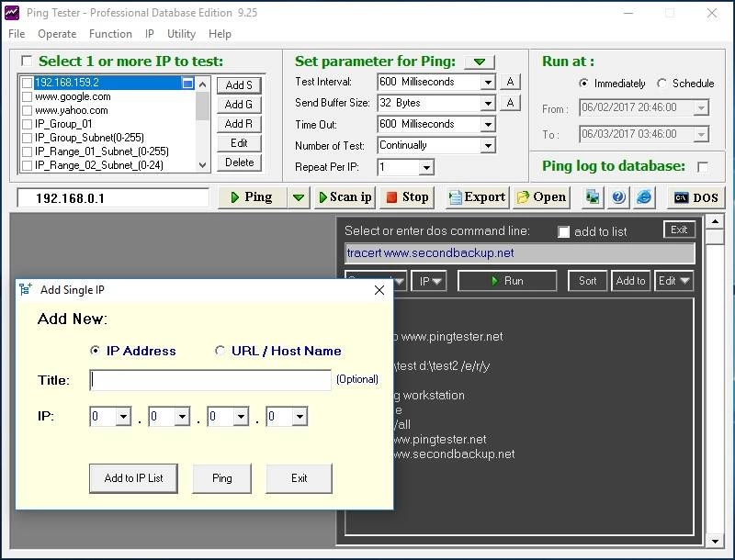Launch the Internet Explorer browser icon
The image size is (735, 560).
[x=644, y=197]
